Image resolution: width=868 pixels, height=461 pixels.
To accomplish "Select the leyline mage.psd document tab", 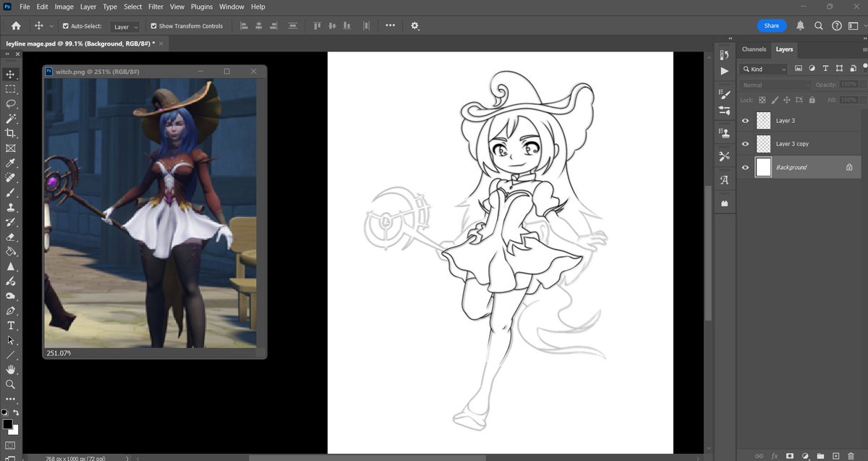I will coord(80,43).
